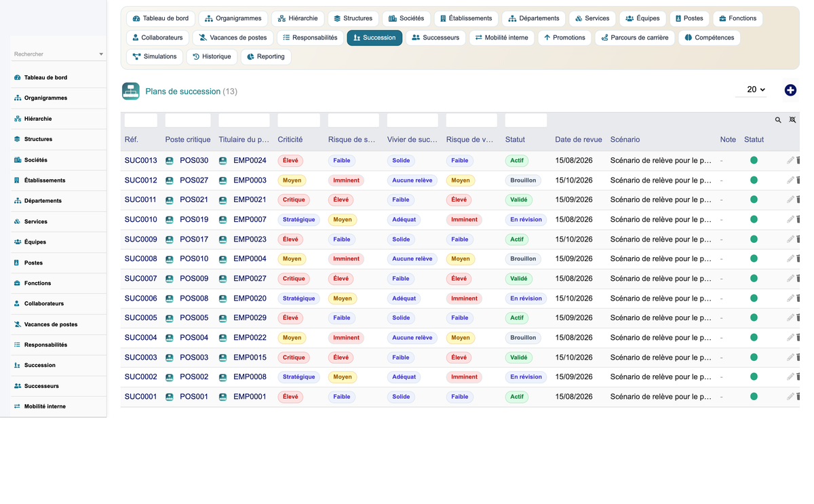The image size is (814, 504).
Task: Click the search magnifier icon in table header
Action: pyautogui.click(x=778, y=120)
